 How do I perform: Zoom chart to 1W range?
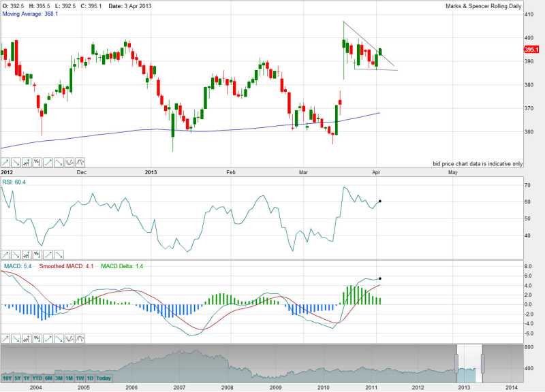pyautogui.click(x=80, y=378)
